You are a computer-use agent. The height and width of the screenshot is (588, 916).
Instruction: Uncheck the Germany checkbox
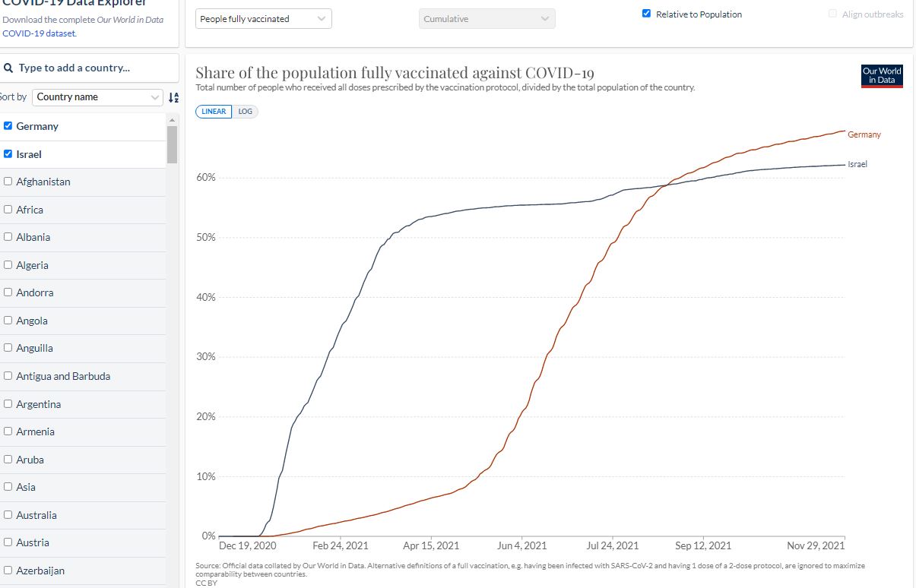coord(8,126)
